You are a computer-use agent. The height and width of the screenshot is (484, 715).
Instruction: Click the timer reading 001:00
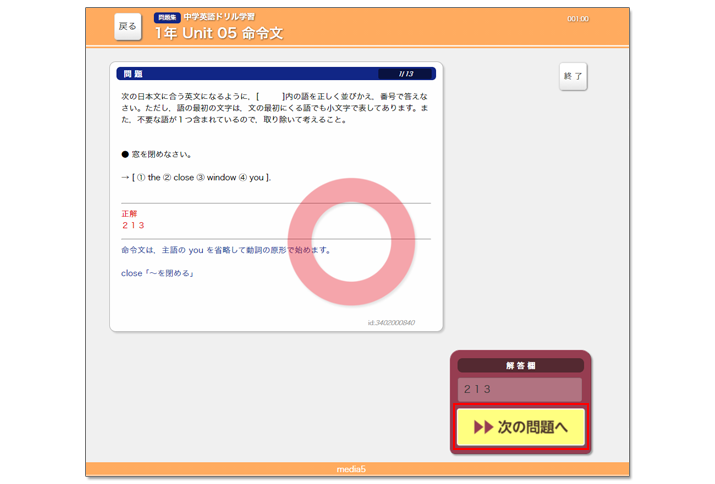(x=578, y=19)
